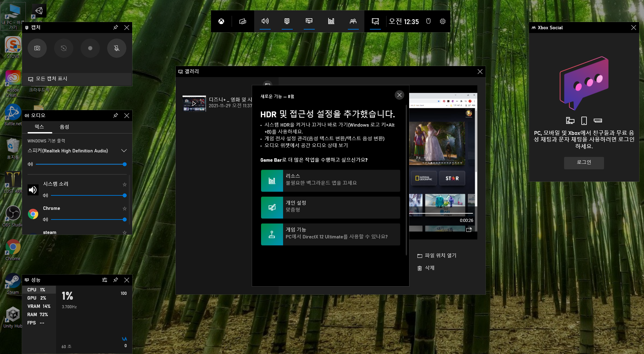Image resolution: width=644 pixels, height=354 pixels.
Task: Open the widget menu in Game Bar
Action: pyautogui.click(x=243, y=21)
